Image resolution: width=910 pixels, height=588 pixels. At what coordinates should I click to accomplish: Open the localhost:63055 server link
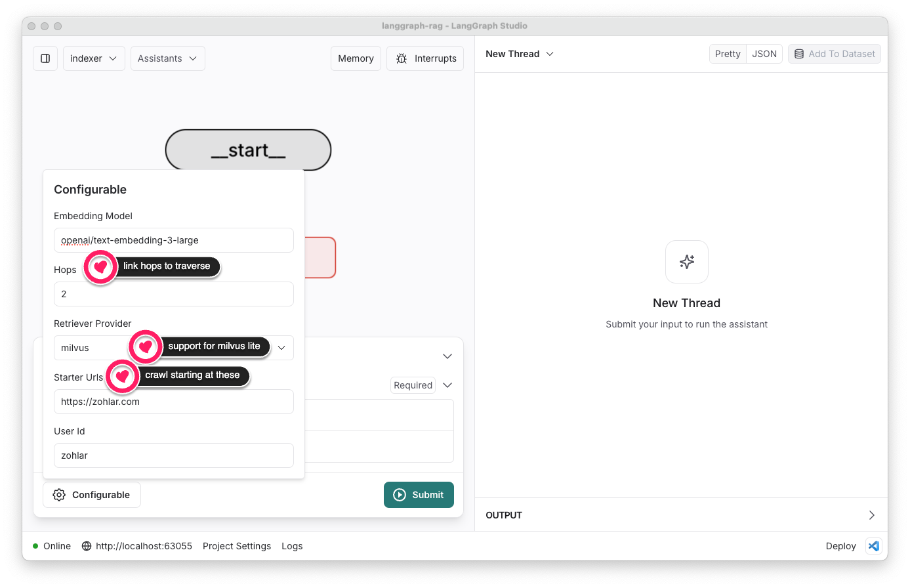pos(144,546)
